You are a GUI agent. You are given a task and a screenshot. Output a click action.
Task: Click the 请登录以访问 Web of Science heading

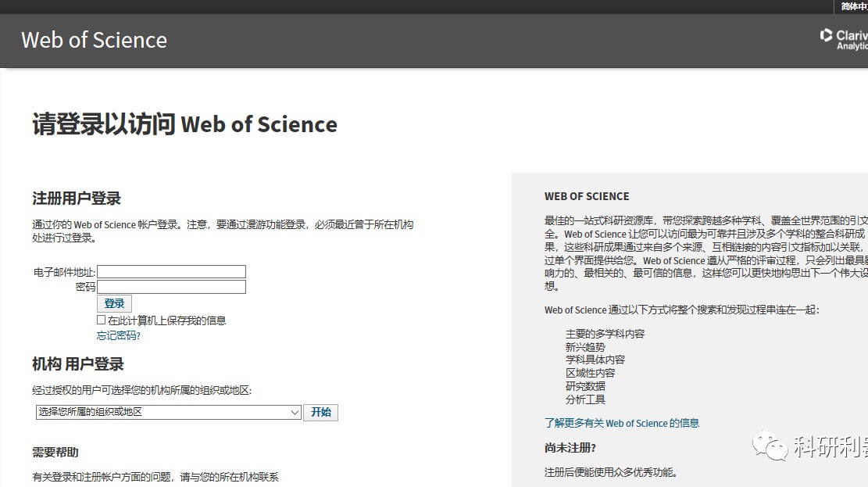pos(185,124)
